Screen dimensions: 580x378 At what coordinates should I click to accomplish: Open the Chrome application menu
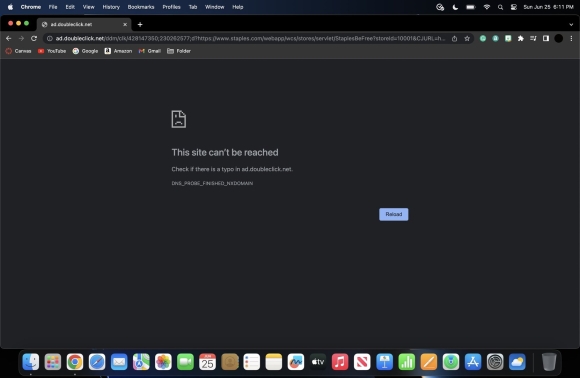pos(31,7)
